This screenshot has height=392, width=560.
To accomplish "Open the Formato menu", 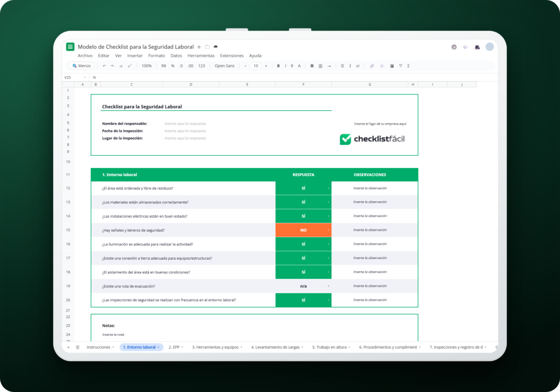I will pyautogui.click(x=156, y=56).
